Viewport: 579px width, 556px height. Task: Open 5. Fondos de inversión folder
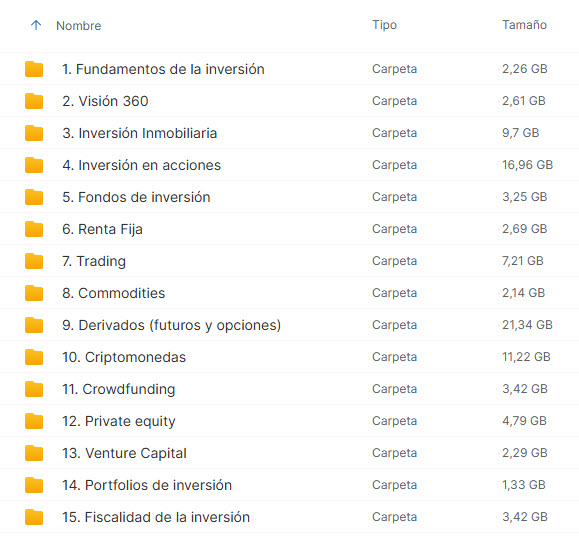pyautogui.click(x=136, y=197)
